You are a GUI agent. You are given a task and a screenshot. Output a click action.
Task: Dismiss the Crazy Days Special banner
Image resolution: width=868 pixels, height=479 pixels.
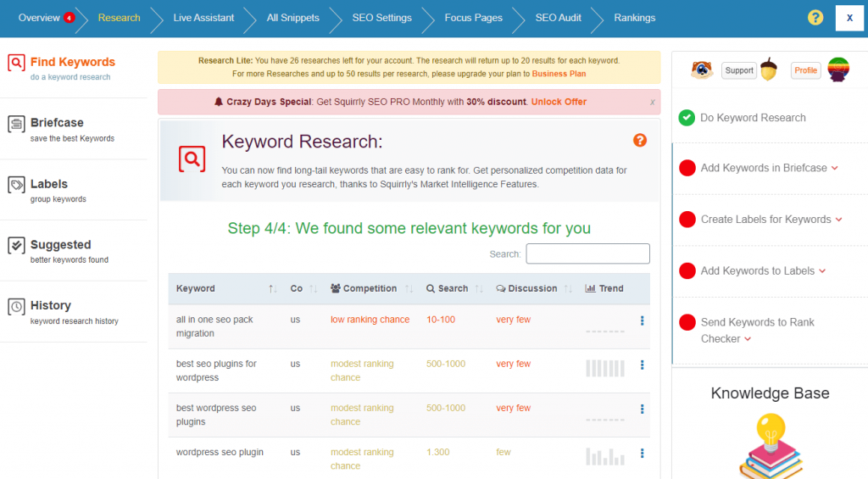pos(652,102)
